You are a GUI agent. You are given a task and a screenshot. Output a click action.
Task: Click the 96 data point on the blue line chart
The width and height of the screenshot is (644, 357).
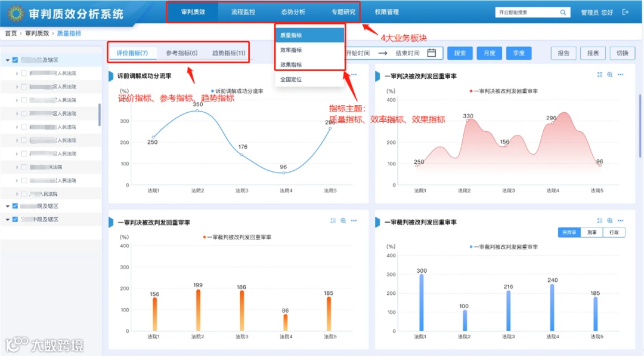tap(283, 173)
